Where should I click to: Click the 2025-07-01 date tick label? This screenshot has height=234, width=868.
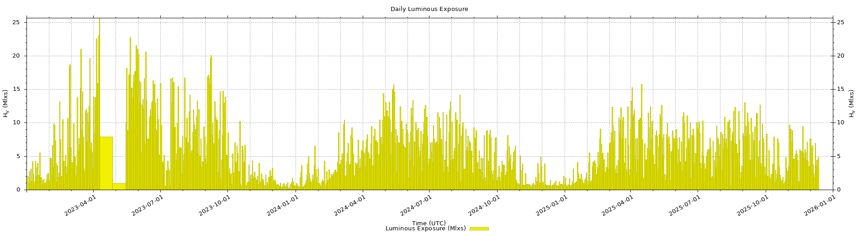(684, 206)
